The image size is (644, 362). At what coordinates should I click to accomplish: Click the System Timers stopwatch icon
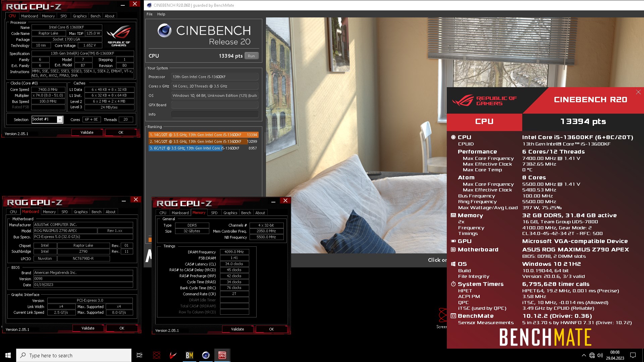pos(453,284)
